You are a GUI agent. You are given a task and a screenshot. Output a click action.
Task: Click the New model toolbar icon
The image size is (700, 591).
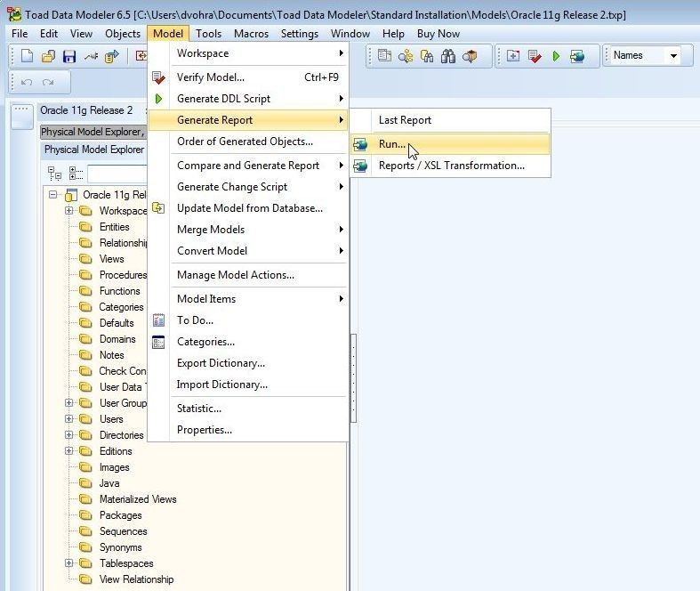click(x=27, y=56)
